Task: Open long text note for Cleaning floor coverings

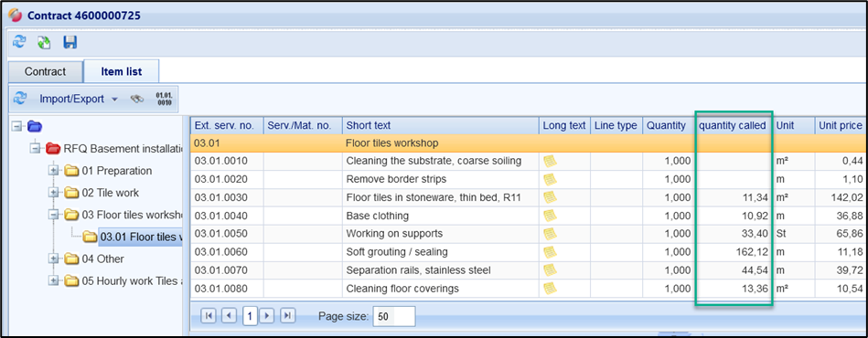Action: 551,288
